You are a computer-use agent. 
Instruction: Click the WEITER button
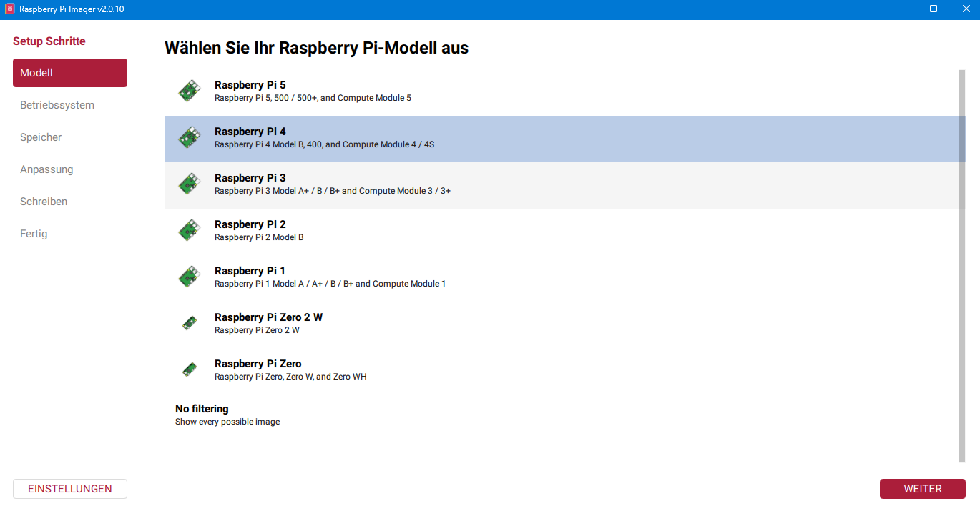coord(923,489)
